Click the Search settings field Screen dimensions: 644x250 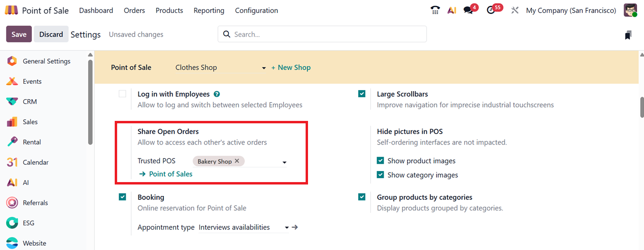(328, 34)
